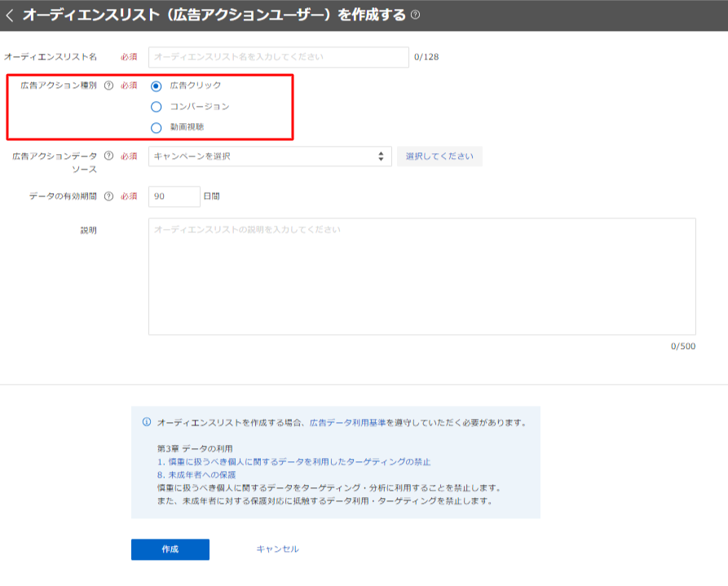Click the 0/500 character counter text
The width and height of the screenshot is (728, 586).
[x=683, y=346]
